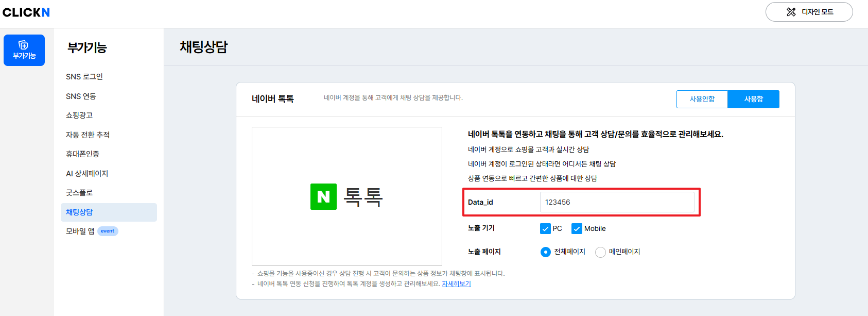Switch Naver 톡톡 to 사용안함
The image size is (868, 316).
point(702,99)
